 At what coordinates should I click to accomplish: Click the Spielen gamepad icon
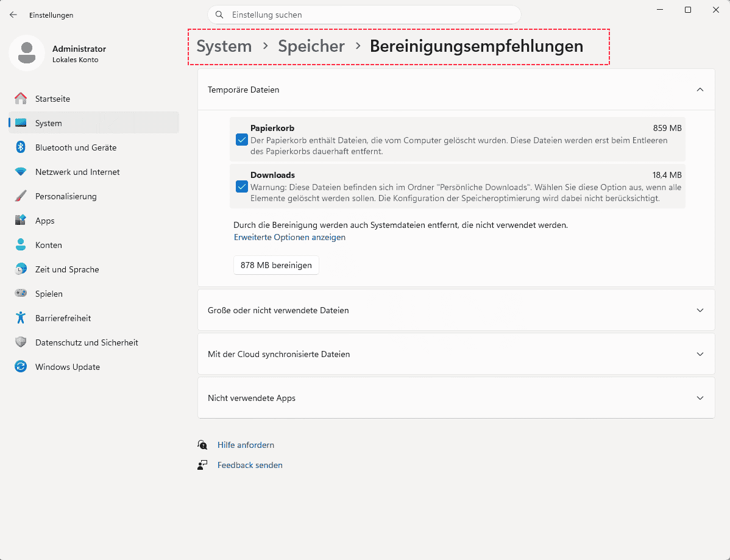(21, 293)
